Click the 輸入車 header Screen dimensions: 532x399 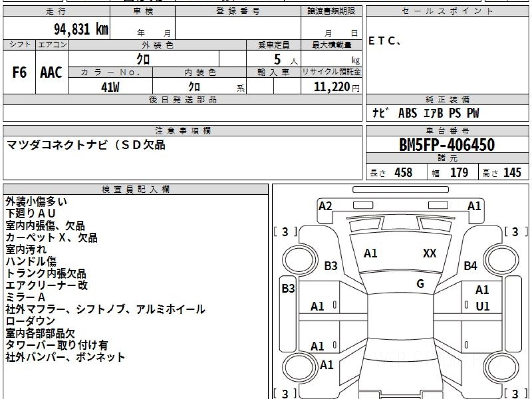[274, 72]
